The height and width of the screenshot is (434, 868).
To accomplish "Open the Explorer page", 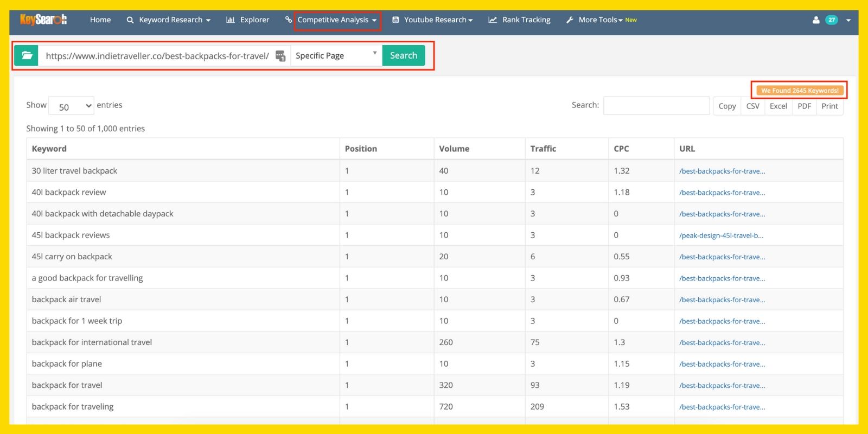I will coord(248,20).
